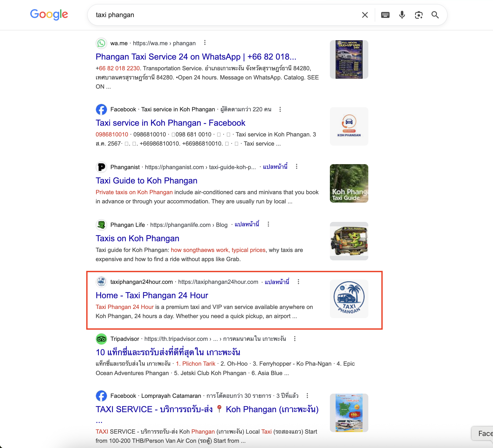Open the frog taxi truck thumbnail
Screen dimensions: 493x448
click(x=349, y=241)
